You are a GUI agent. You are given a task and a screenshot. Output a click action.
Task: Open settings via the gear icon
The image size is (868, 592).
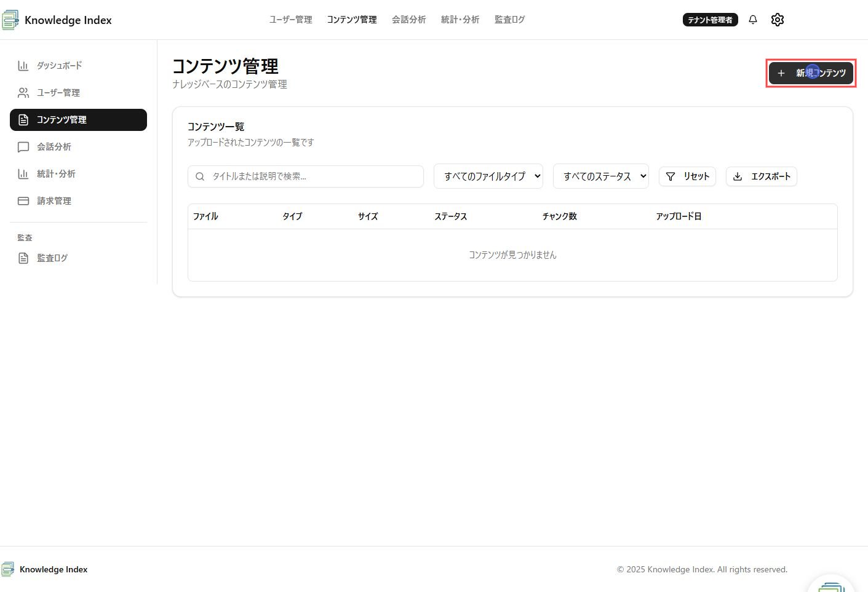pos(778,20)
